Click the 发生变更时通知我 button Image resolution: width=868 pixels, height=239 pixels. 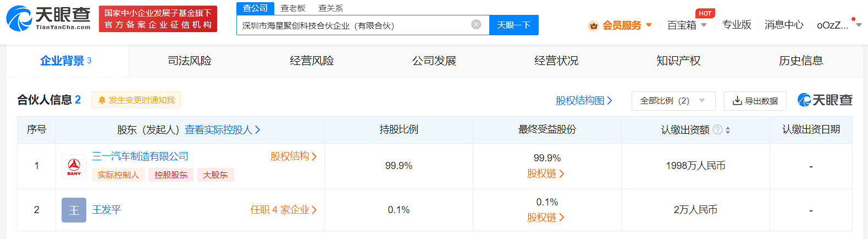pyautogui.click(x=136, y=100)
